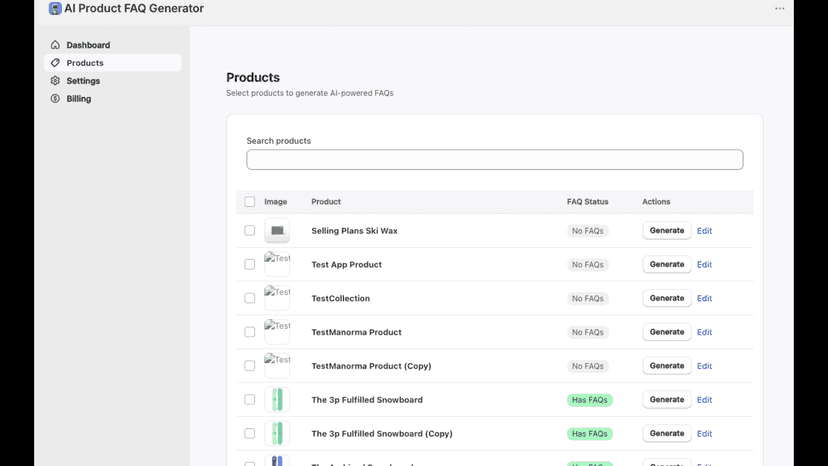Check the TestManorma Product row checkbox
Image resolution: width=828 pixels, height=466 pixels.
250,332
